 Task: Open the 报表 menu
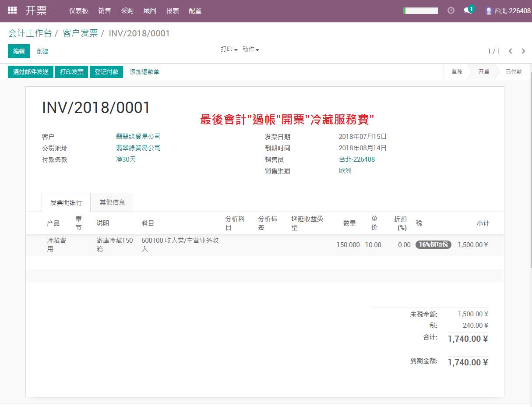(173, 11)
